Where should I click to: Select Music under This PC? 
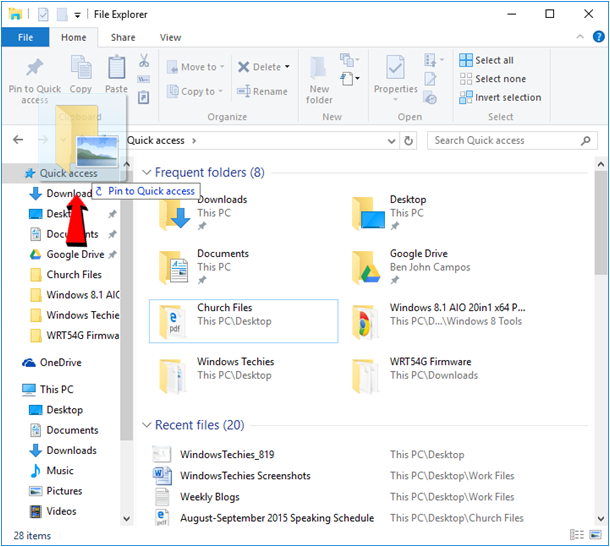(52, 470)
